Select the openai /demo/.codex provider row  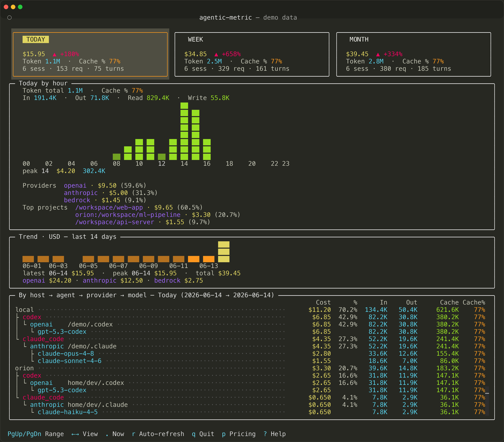point(250,324)
